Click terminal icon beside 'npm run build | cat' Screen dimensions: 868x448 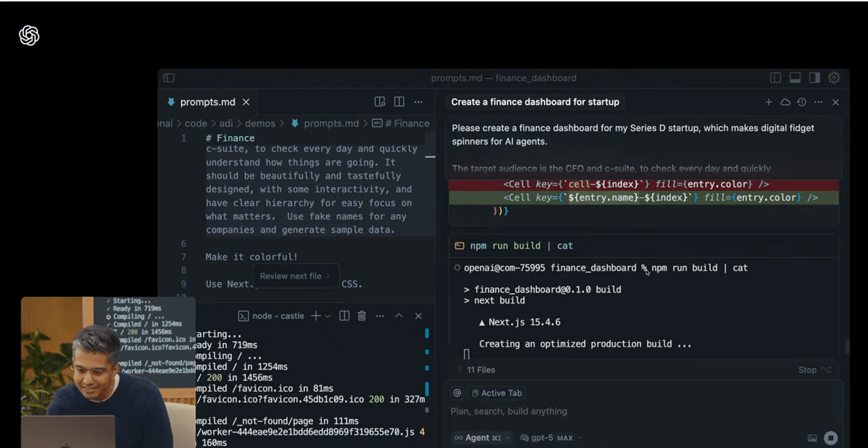coord(459,246)
